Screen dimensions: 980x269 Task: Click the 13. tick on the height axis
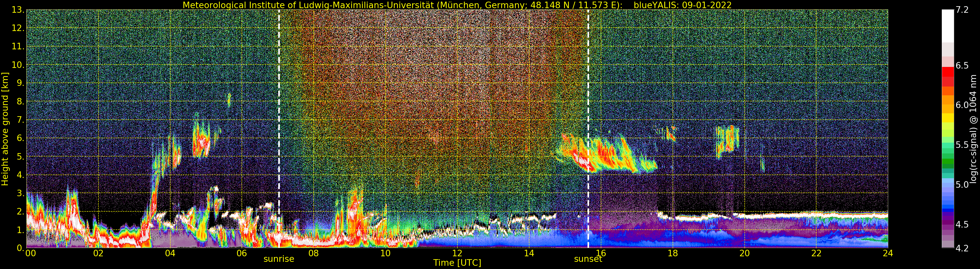(18, 10)
